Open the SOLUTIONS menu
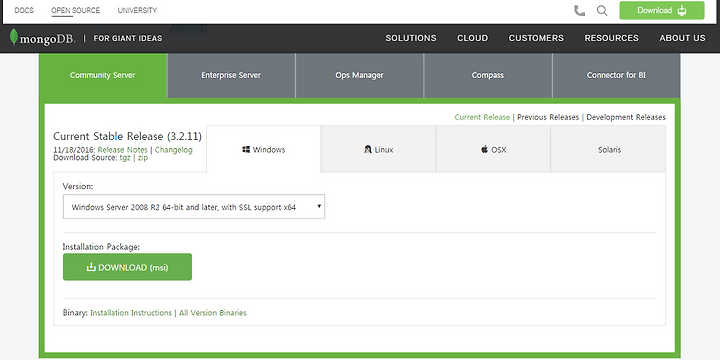This screenshot has width=720, height=360. (x=411, y=38)
